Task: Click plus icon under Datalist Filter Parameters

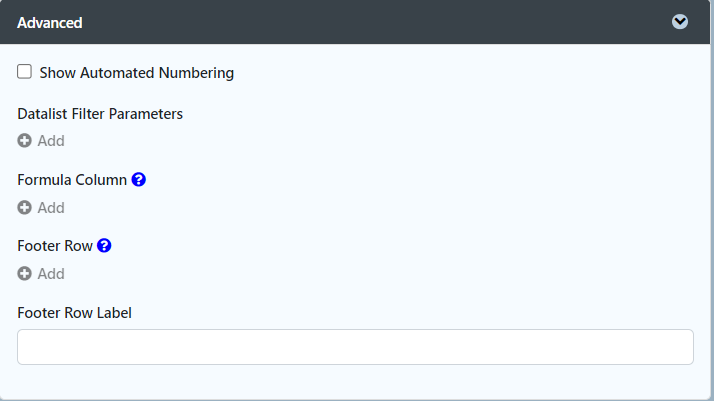Action: click(x=25, y=141)
